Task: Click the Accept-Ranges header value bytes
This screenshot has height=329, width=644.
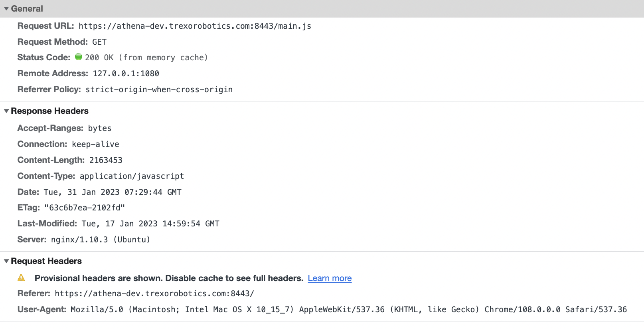Action: click(99, 128)
